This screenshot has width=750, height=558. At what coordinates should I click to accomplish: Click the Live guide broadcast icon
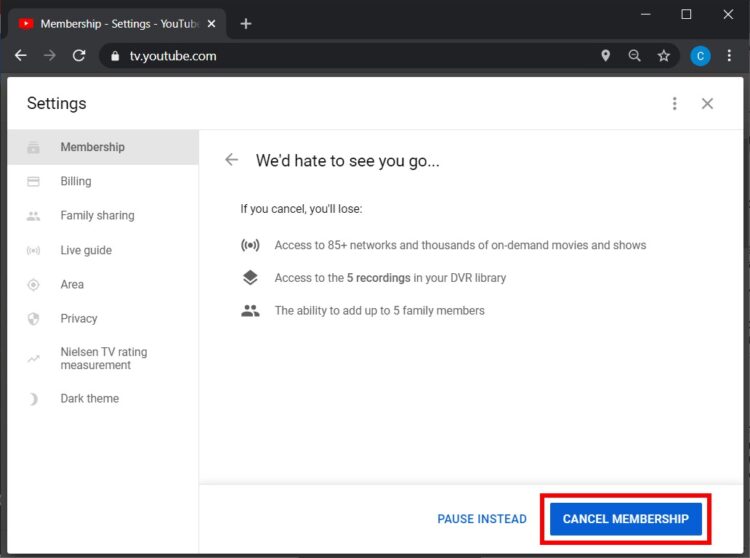pyautogui.click(x=33, y=250)
